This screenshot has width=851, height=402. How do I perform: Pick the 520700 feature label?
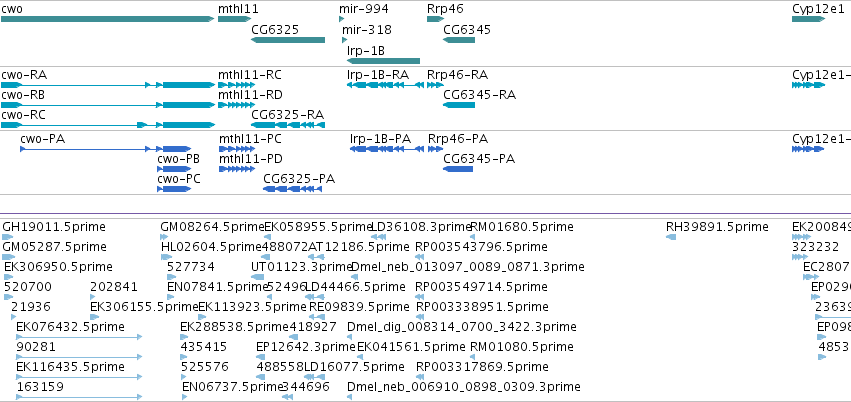coord(28,287)
